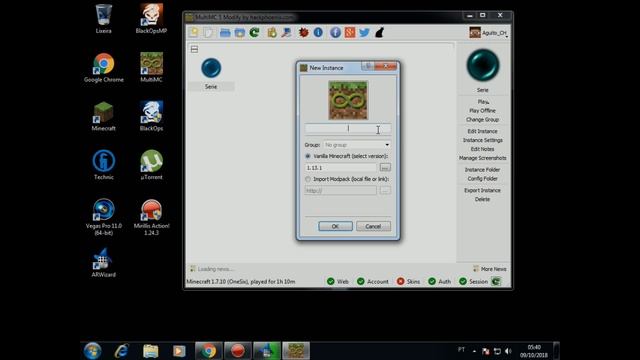
Task: Click the Auth status indicator
Action: [x=440, y=281]
